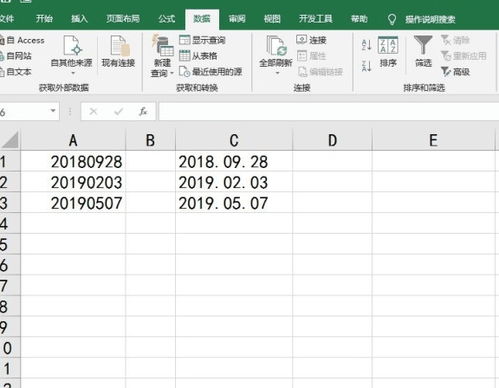Image resolution: width=499 pixels, height=388 pixels.
Task: Open the 新建查询 dropdown
Action: [x=162, y=56]
